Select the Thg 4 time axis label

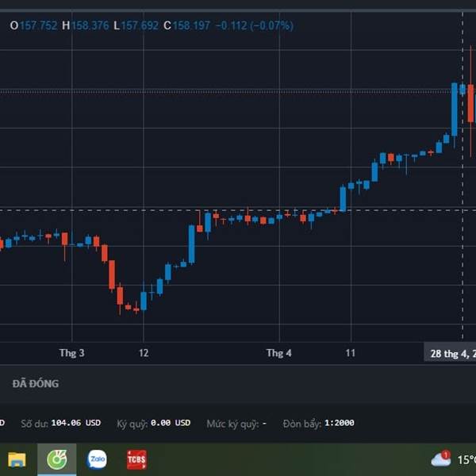point(278,353)
